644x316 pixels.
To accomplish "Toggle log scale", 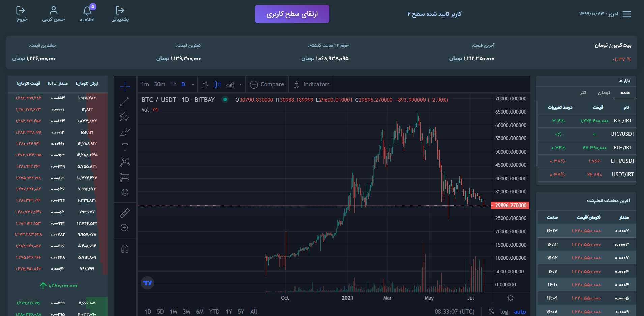I will (504, 312).
